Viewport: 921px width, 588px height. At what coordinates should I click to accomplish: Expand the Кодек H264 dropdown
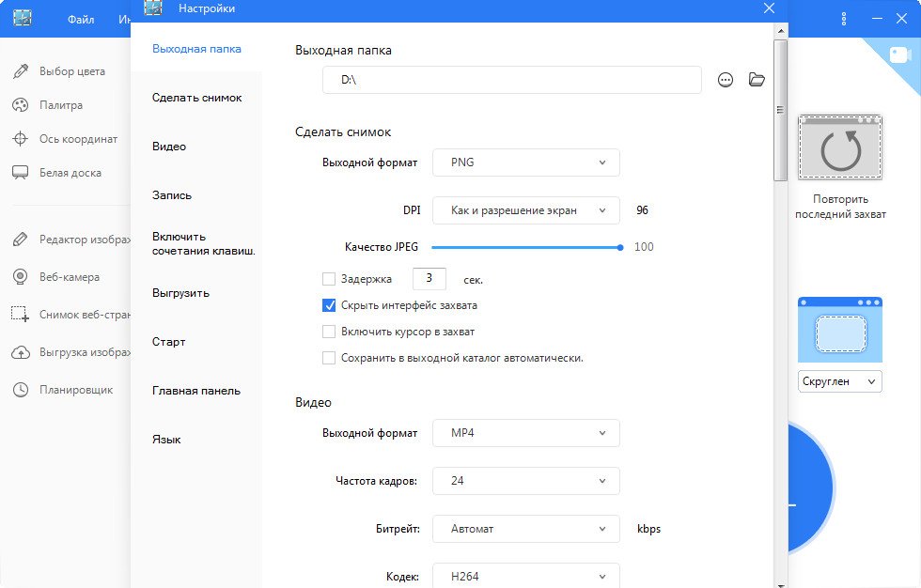pos(525,576)
